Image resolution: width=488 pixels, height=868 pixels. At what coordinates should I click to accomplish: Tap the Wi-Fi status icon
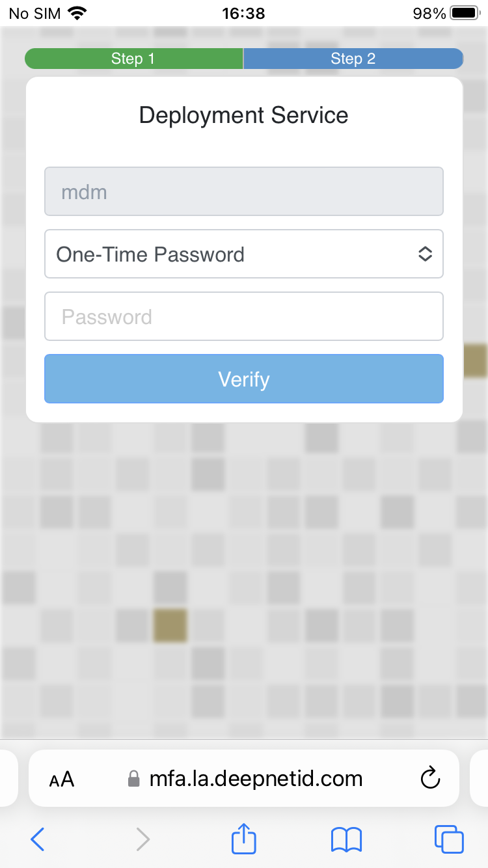coord(77,13)
